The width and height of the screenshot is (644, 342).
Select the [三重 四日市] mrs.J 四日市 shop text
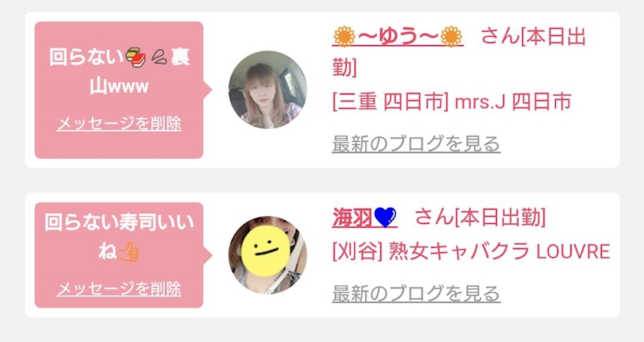(x=452, y=101)
